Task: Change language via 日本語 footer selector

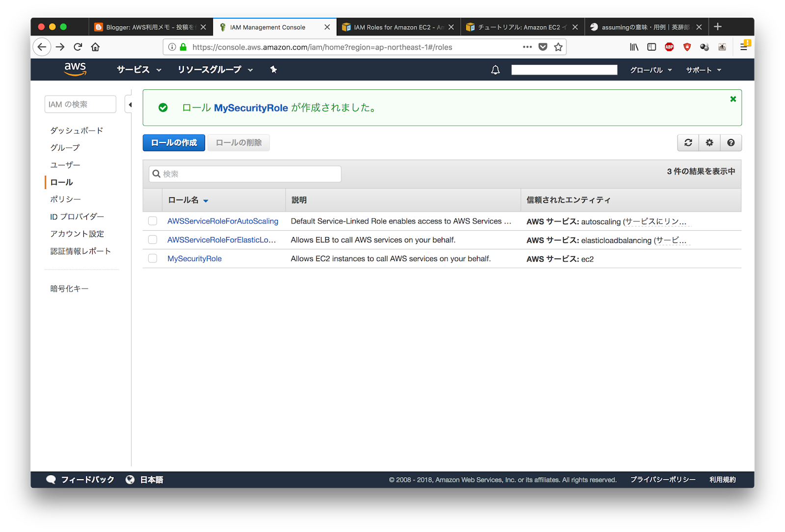Action: pyautogui.click(x=144, y=479)
